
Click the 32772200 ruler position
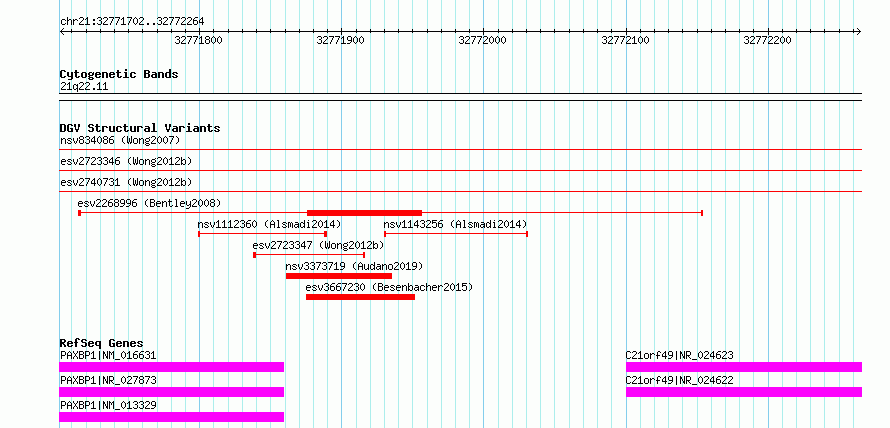tap(767, 40)
